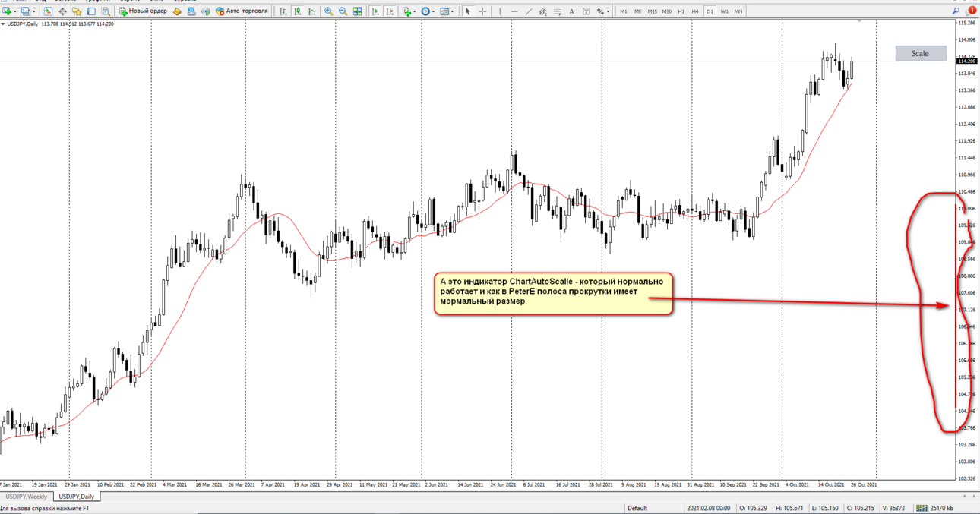
Task: Click the Default profile in status bar
Action: point(637,508)
